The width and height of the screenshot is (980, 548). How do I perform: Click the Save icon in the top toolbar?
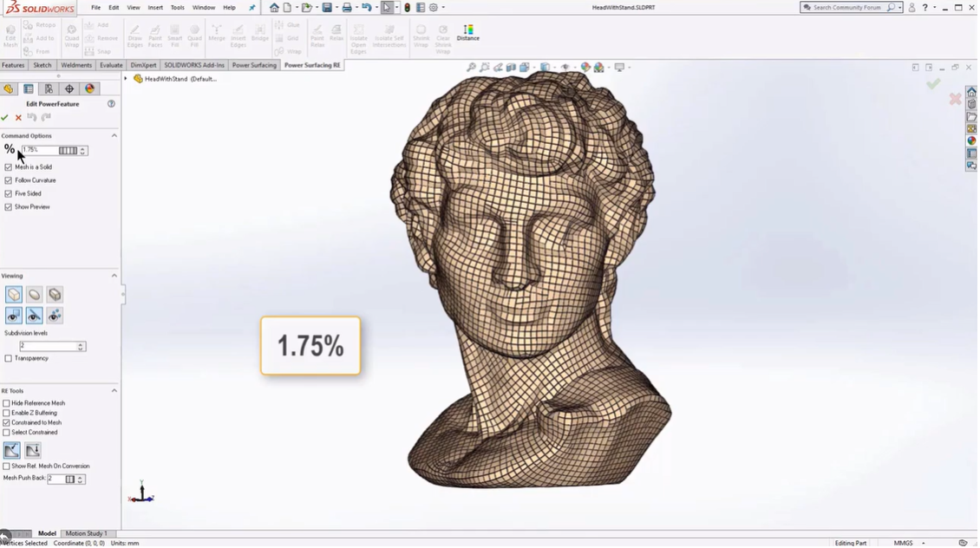click(x=327, y=8)
